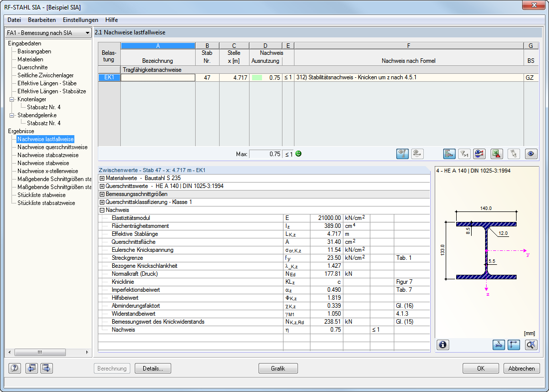Toggle the cross-section dimensions display icon
This screenshot has width=549, height=392.
pyautogui.click(x=499, y=345)
